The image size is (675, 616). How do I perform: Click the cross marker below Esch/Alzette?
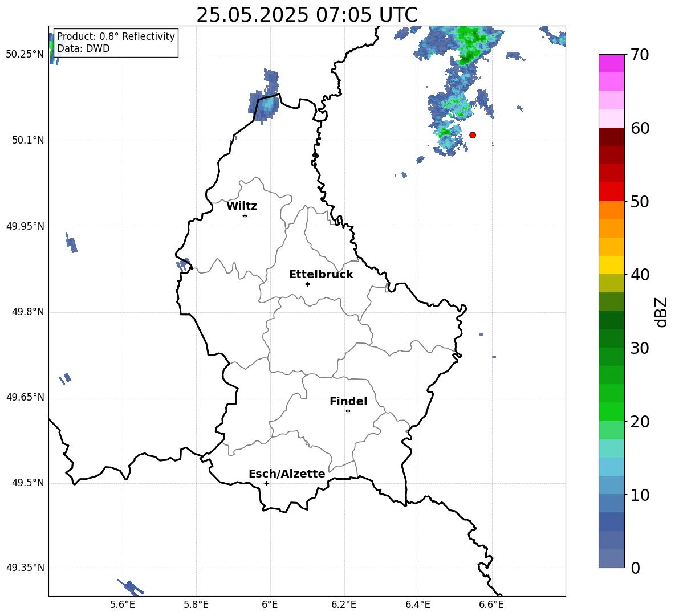[x=266, y=483]
